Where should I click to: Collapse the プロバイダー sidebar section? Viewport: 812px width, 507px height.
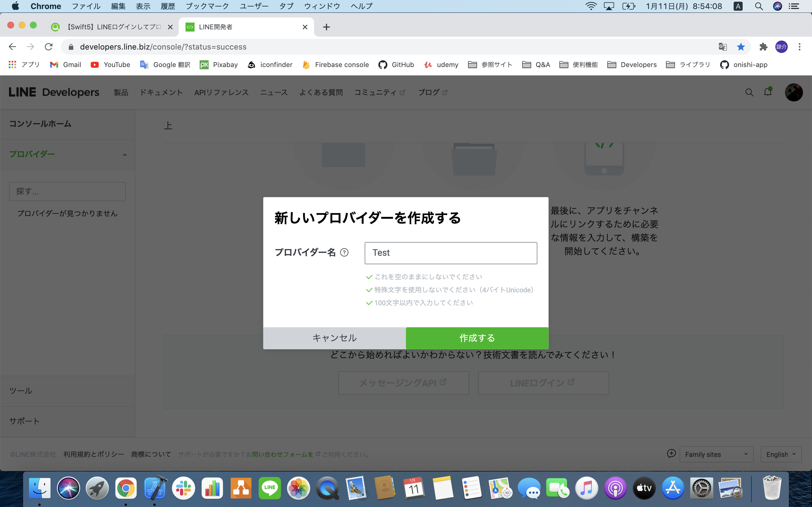(125, 155)
